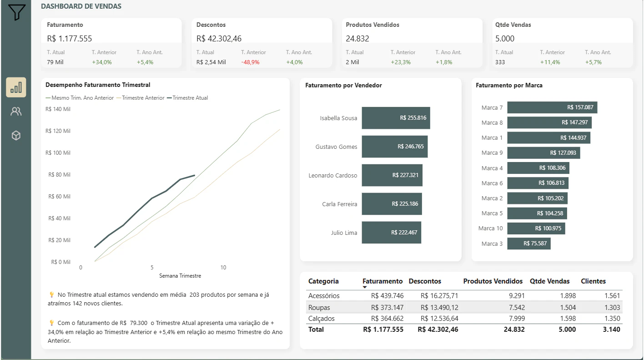Select the Marca 9 bar

point(544,153)
